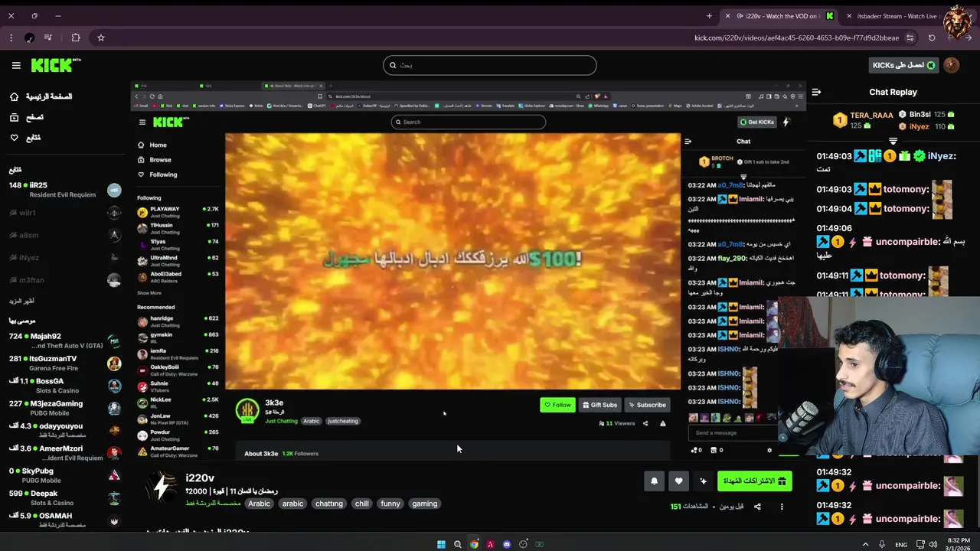Screen dimensions: 980x551
Task: Collapse the Chat Replay panel with the arrow icon
Action: point(816,92)
